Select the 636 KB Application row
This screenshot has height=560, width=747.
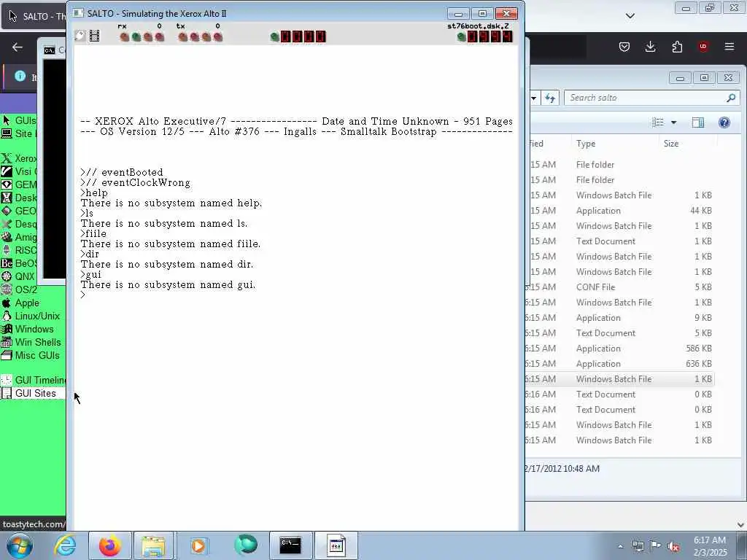point(619,364)
